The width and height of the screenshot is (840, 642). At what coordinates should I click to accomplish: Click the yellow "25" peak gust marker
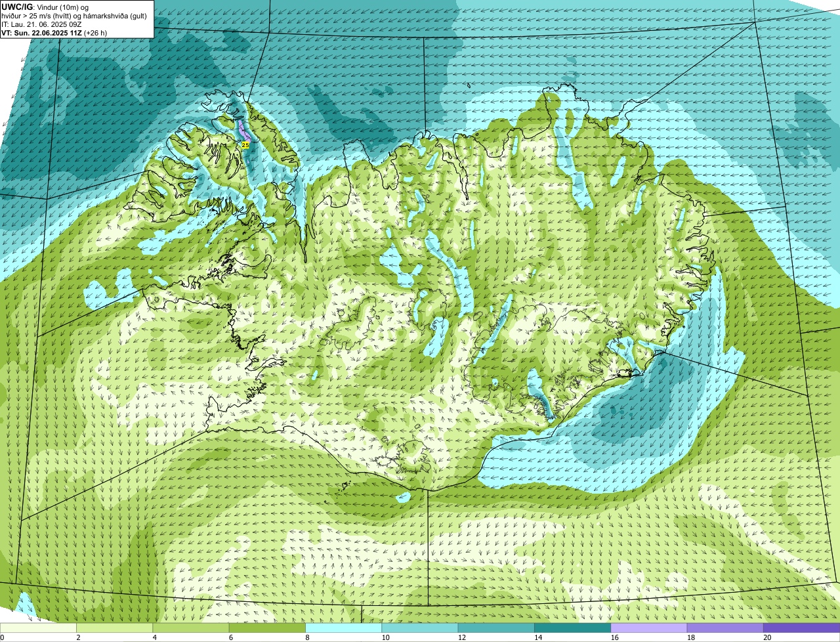coord(245,144)
